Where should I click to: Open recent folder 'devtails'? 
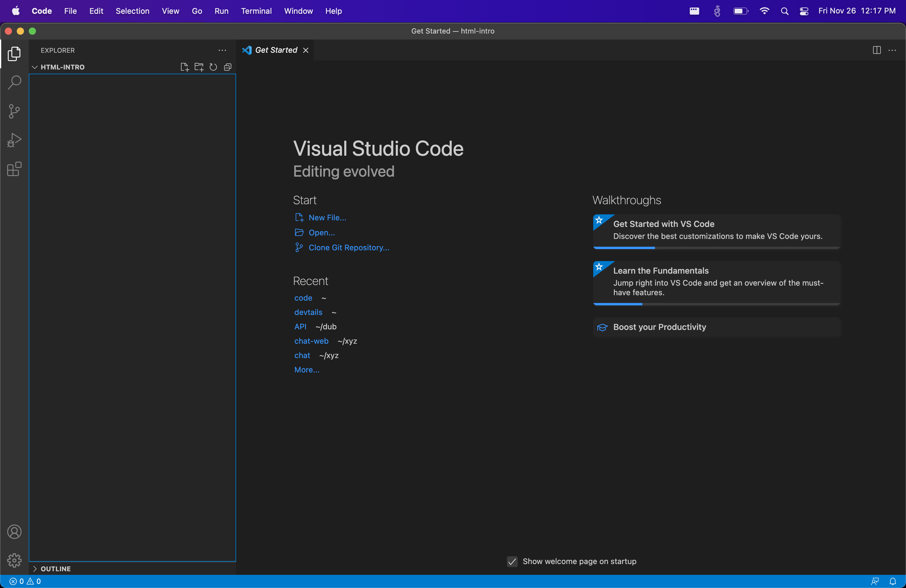pyautogui.click(x=308, y=312)
